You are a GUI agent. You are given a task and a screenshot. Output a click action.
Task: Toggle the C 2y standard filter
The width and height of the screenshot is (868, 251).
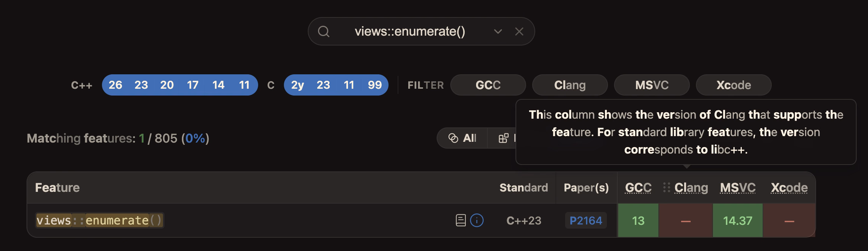click(x=298, y=85)
